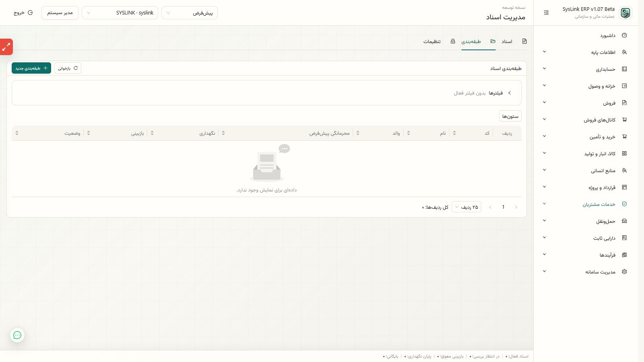Expand اطلاعات پایه submenu chevron

pyautogui.click(x=544, y=52)
